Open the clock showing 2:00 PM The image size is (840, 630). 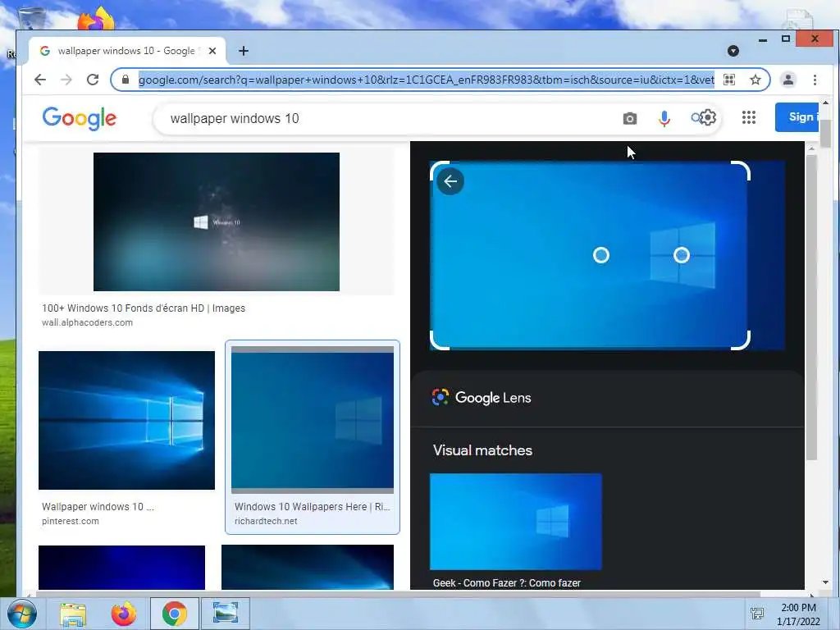798,614
